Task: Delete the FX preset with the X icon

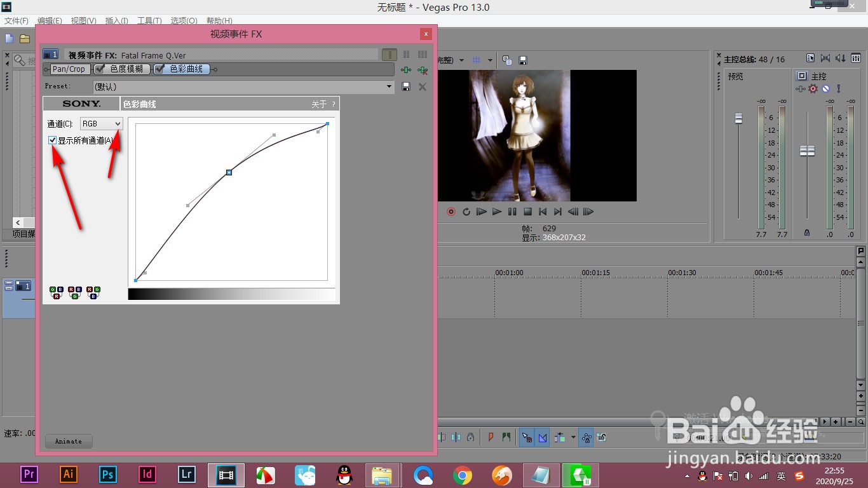Action: point(423,86)
